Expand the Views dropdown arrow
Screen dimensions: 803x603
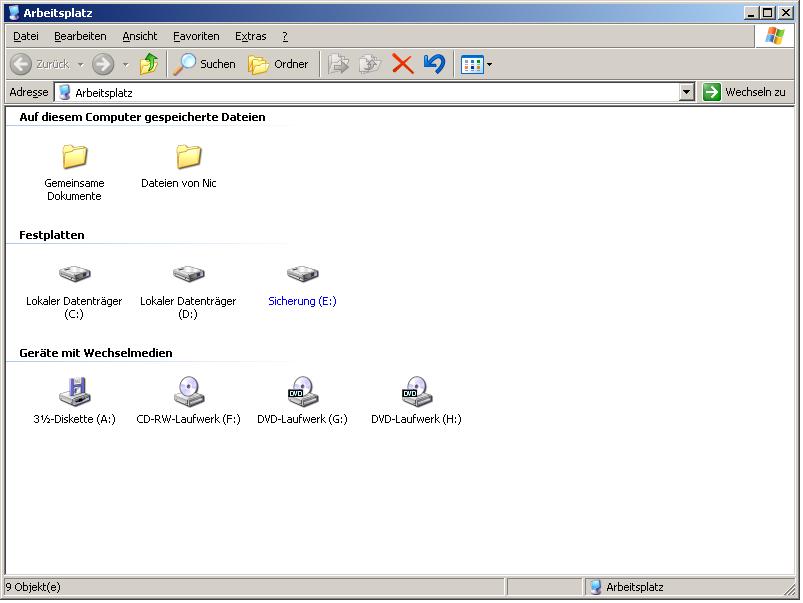coord(490,65)
